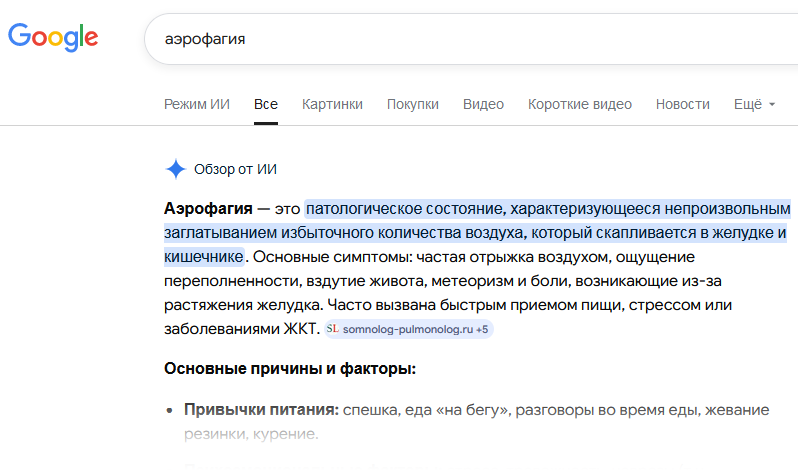Show "Короткие видео" results

point(580,104)
